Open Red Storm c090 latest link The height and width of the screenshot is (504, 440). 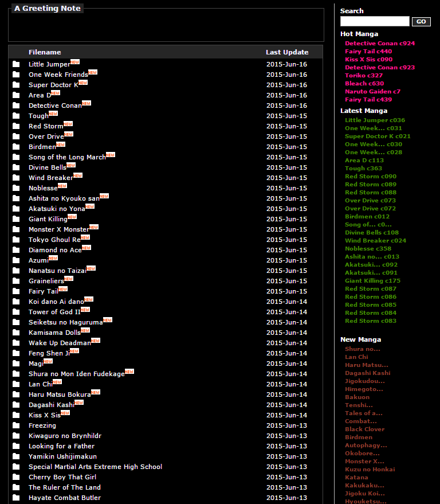371,176
